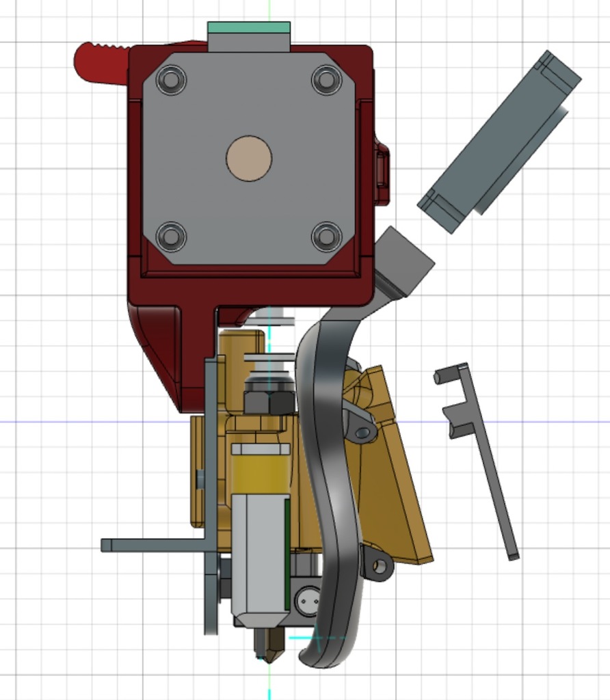Click the red latch on housing side
610x700 pixels.
[382, 172]
